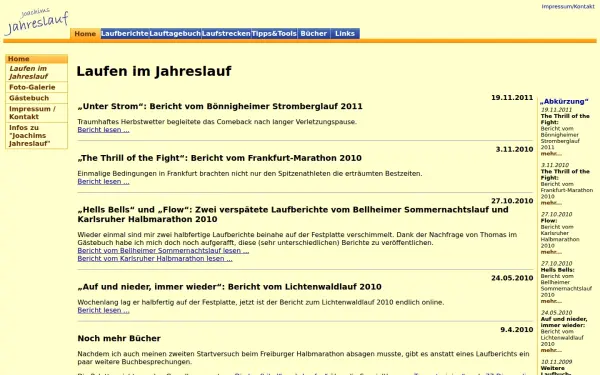The width and height of the screenshot is (600, 375).
Task: Click the Joachims Jahreslauf logo
Action: (37, 22)
